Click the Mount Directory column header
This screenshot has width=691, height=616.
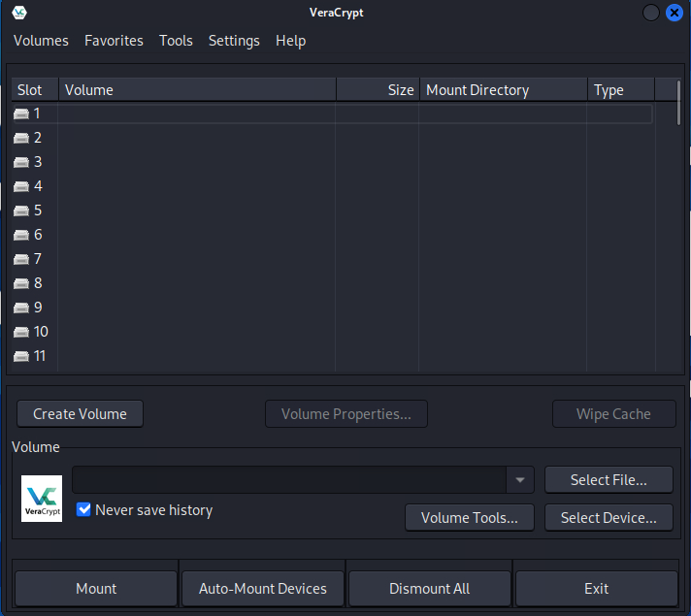[504, 90]
